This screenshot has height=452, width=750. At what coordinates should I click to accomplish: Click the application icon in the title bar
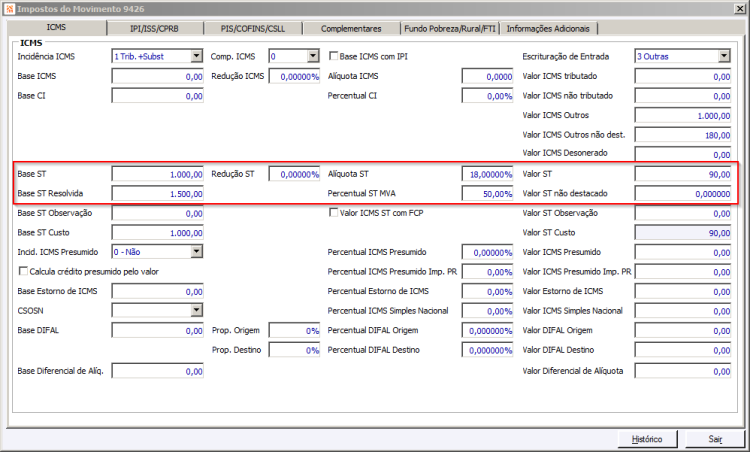pos(10,9)
